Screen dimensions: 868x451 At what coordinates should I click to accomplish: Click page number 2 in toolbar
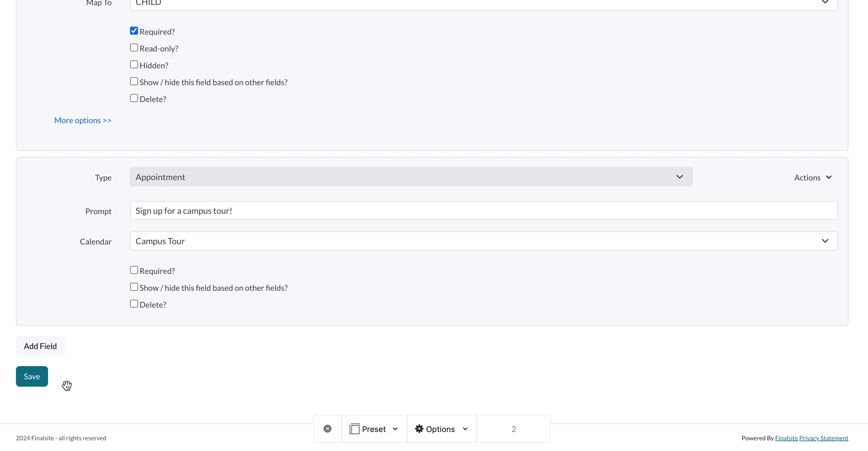click(514, 429)
